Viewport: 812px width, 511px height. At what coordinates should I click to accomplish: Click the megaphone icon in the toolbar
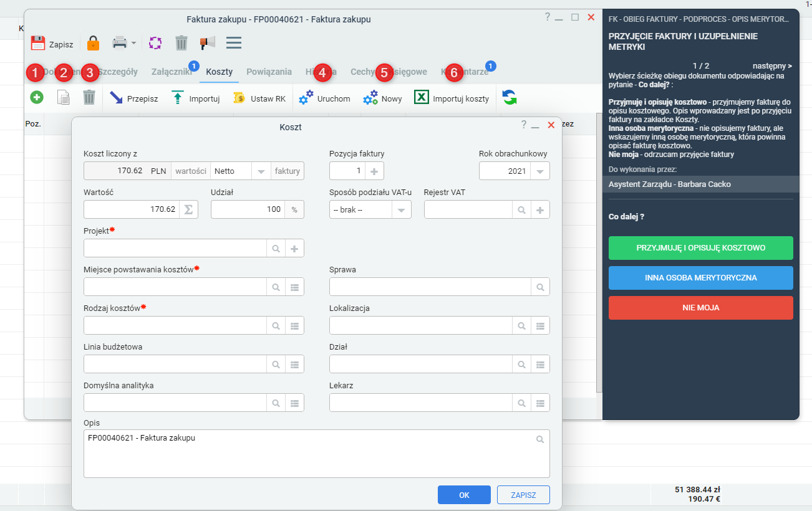coord(207,43)
